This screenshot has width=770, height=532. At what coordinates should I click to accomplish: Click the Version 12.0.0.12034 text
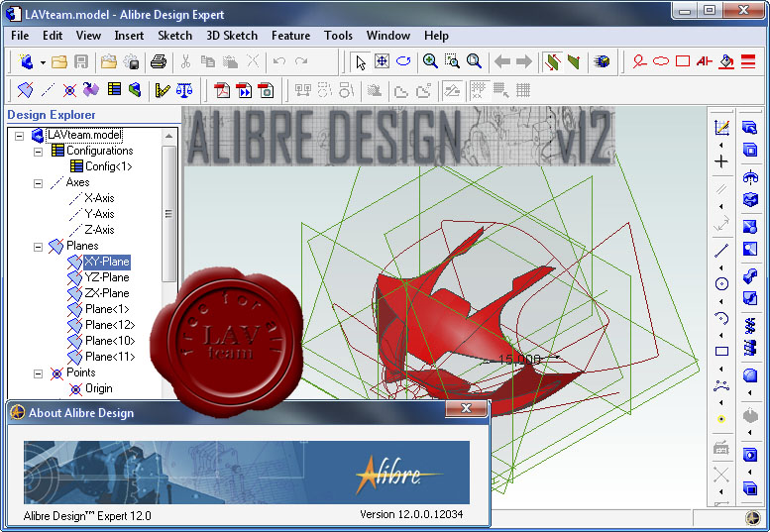tap(411, 514)
